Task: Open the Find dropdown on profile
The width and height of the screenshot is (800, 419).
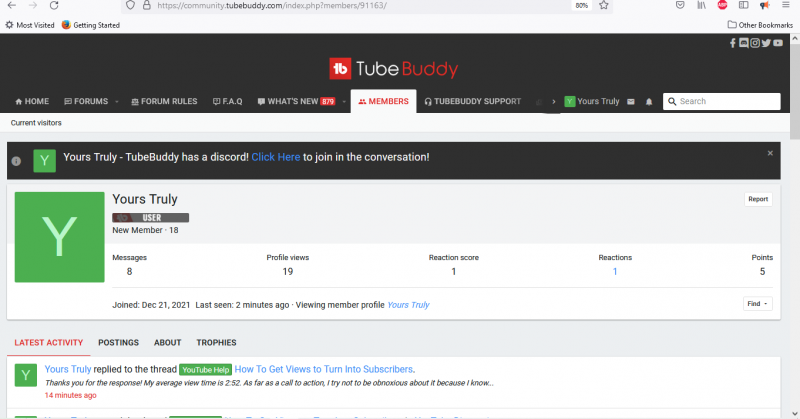Action: (x=757, y=303)
